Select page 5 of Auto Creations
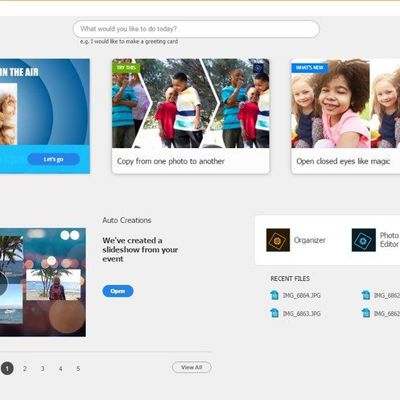 [78, 368]
